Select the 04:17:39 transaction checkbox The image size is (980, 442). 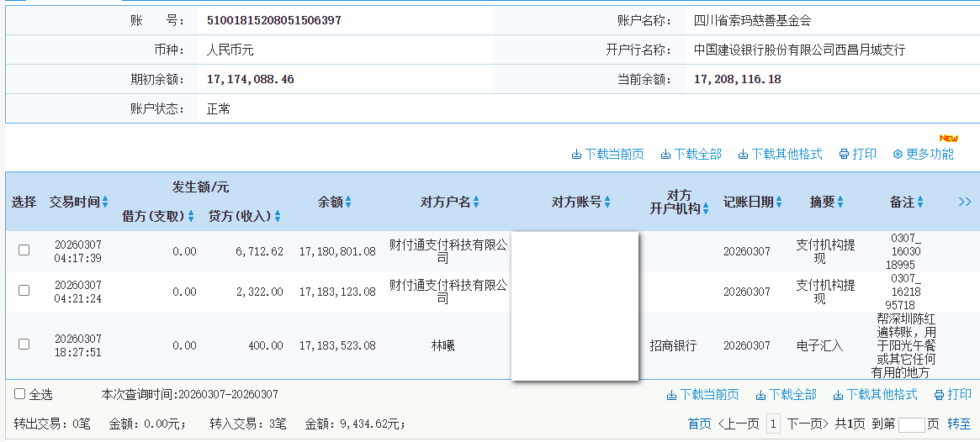[x=24, y=250]
